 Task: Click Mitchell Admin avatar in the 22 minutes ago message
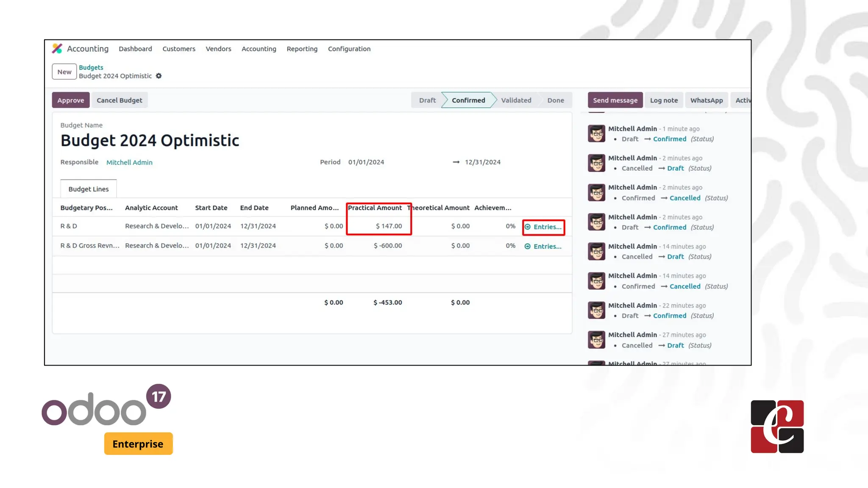(x=596, y=310)
